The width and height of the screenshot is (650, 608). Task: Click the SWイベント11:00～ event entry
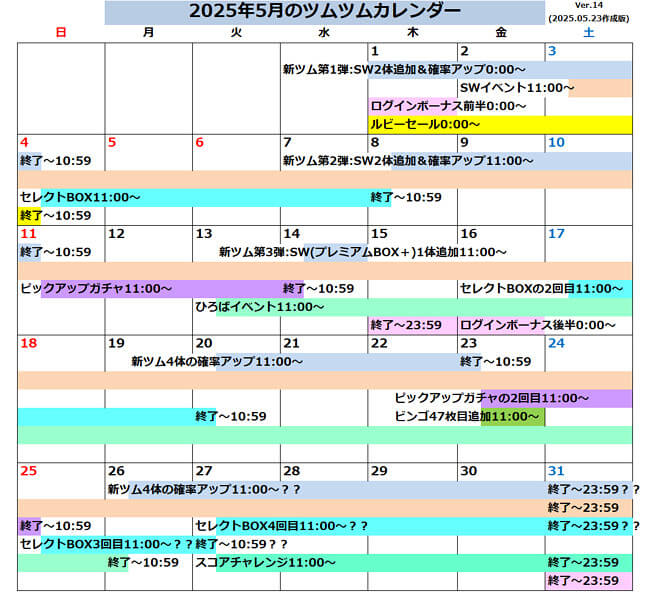point(517,88)
